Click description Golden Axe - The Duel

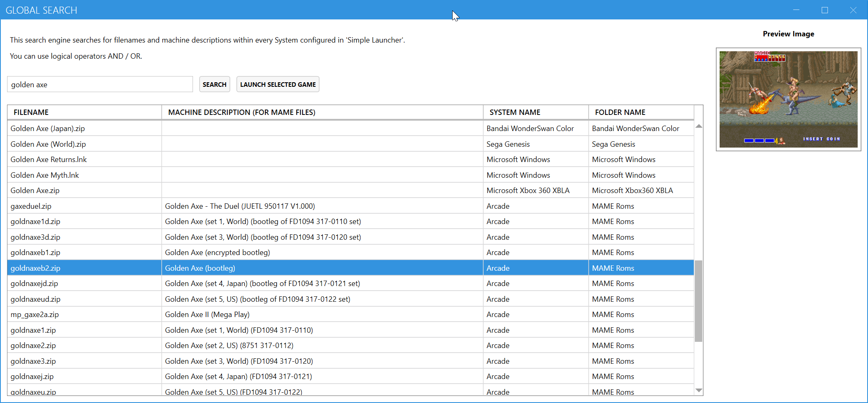pyautogui.click(x=240, y=206)
